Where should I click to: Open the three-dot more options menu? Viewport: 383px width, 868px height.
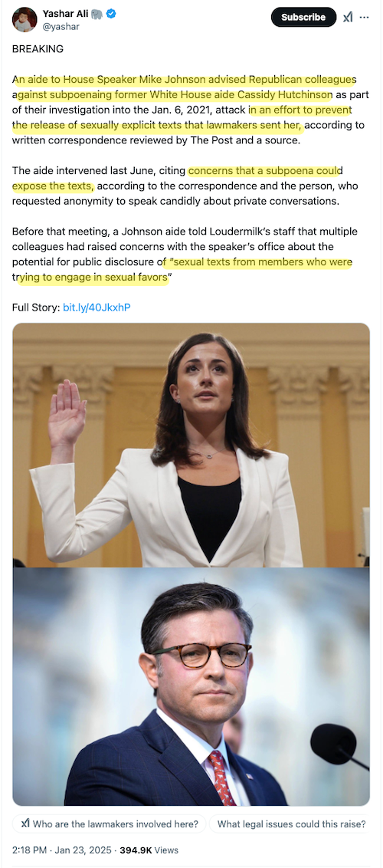click(364, 17)
